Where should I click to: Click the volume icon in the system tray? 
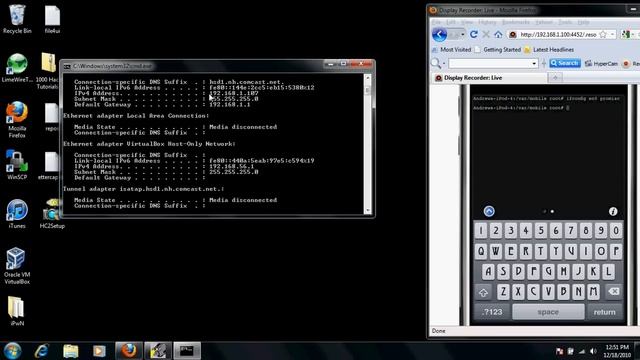(593, 351)
